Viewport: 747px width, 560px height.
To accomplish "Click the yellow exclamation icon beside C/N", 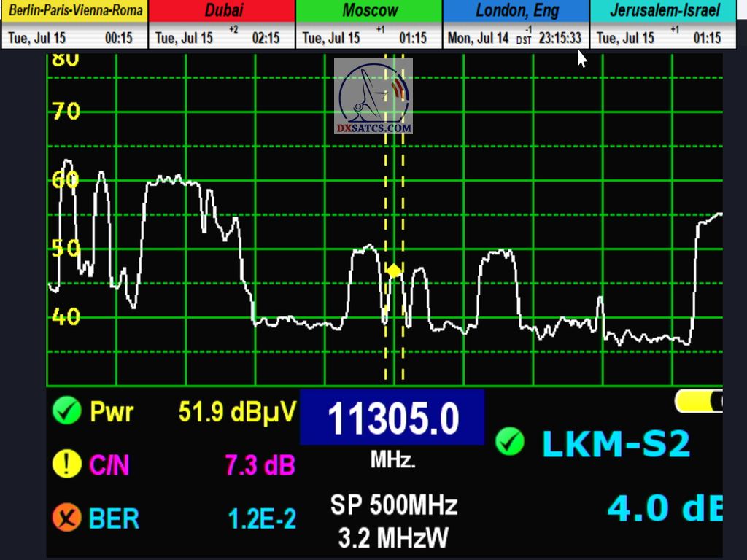I will (66, 464).
